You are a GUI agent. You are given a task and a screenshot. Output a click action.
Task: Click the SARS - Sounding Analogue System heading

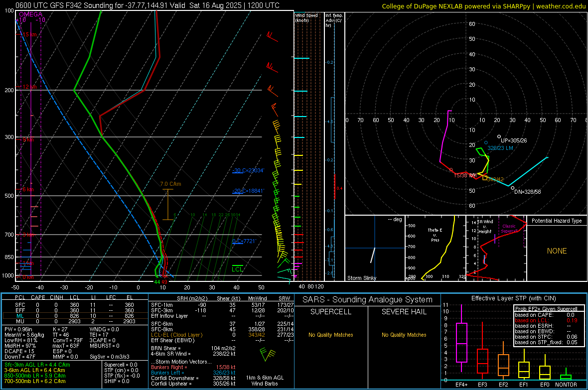pos(367,300)
